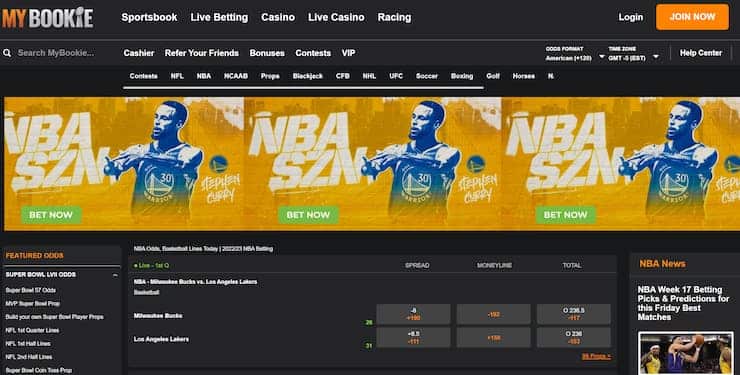Collapse the Super Bowl LVII Odds section
The height and width of the screenshot is (375, 740).
click(116, 275)
